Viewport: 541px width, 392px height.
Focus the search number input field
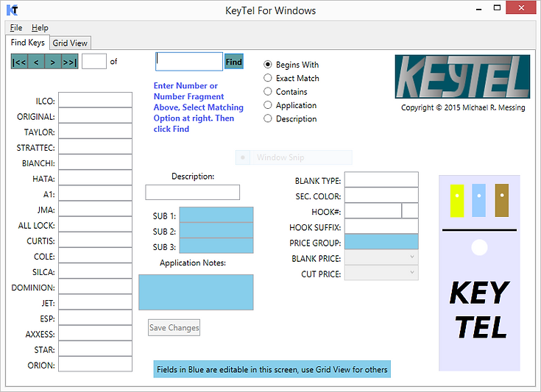[x=189, y=62]
